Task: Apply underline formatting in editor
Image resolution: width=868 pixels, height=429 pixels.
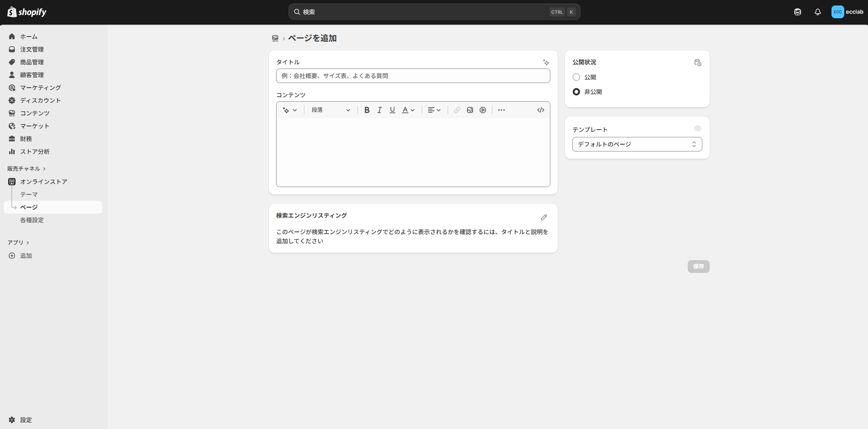Action: click(x=392, y=110)
